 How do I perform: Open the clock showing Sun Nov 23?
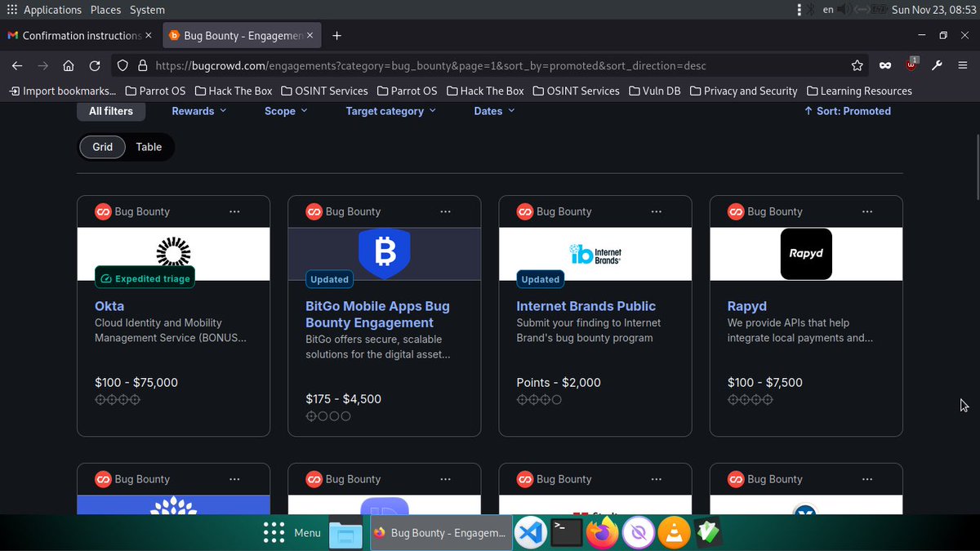(x=933, y=10)
